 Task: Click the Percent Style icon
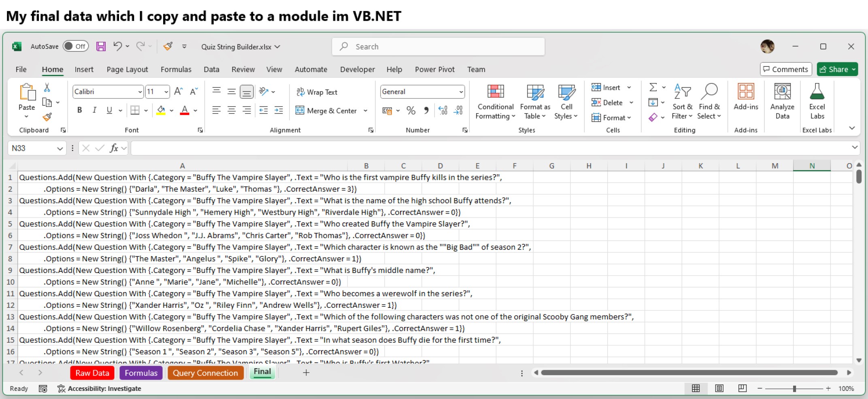click(411, 111)
